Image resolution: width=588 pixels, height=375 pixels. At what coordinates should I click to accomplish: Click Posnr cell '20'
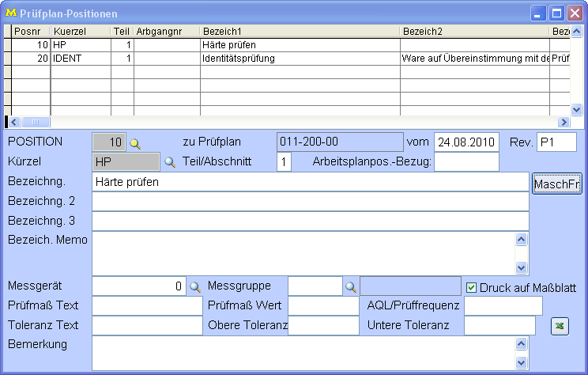coord(31,59)
